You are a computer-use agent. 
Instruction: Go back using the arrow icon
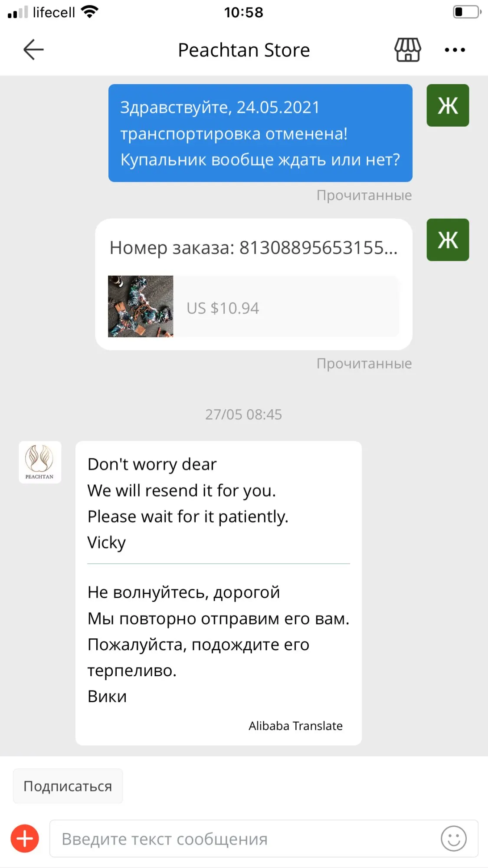point(33,49)
